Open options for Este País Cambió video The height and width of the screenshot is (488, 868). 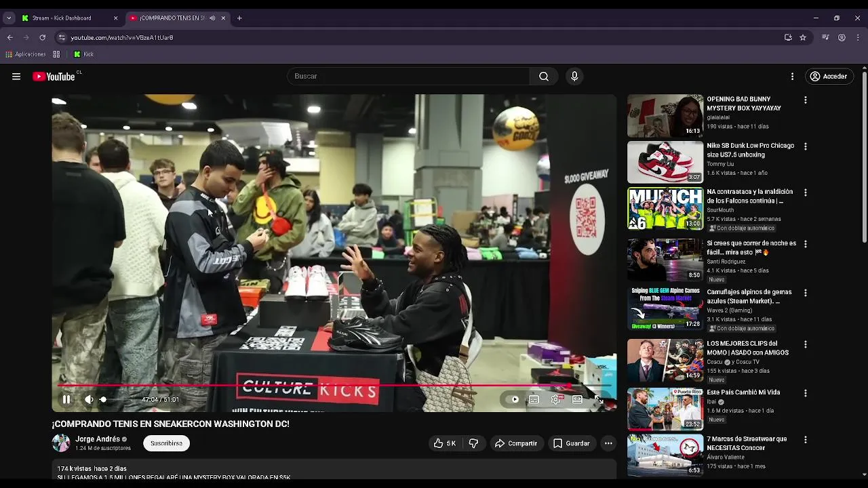click(806, 393)
